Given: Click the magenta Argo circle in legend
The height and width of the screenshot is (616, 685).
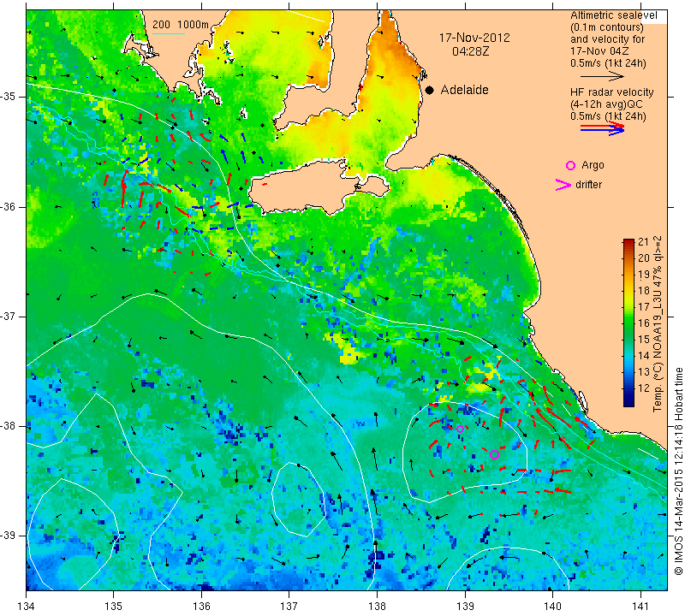Looking at the screenshot, I should (x=570, y=165).
